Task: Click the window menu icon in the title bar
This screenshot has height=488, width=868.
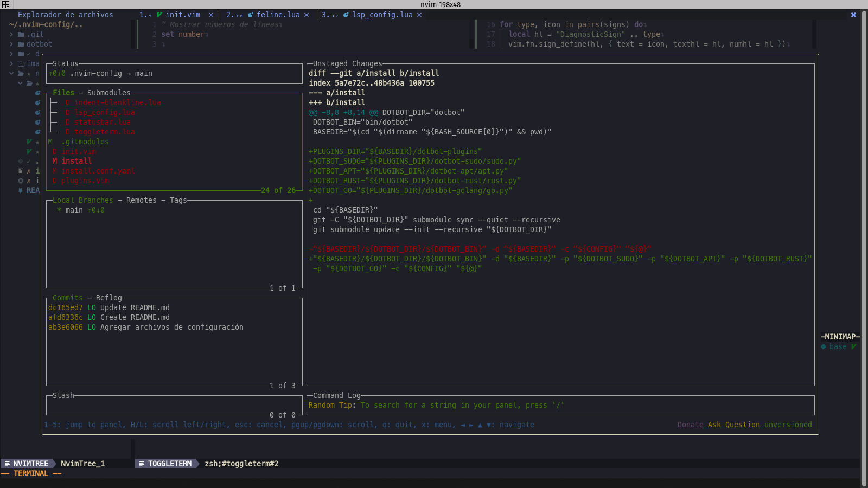Action: click(x=5, y=4)
